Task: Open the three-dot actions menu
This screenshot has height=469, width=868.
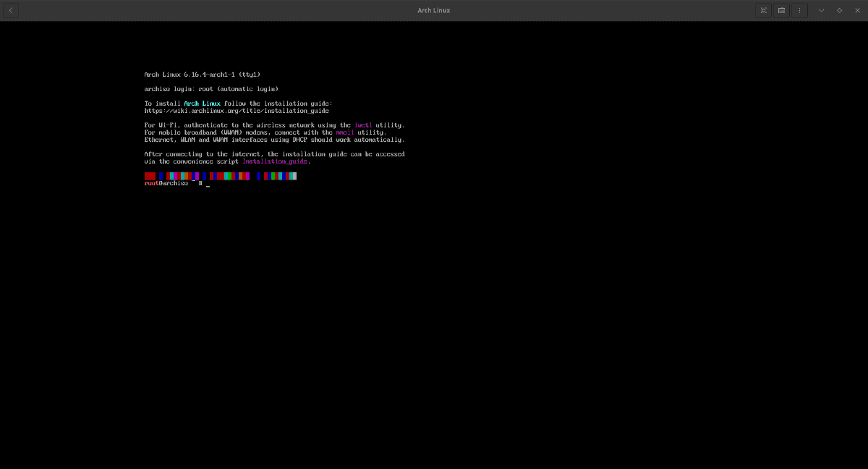Action: point(799,10)
